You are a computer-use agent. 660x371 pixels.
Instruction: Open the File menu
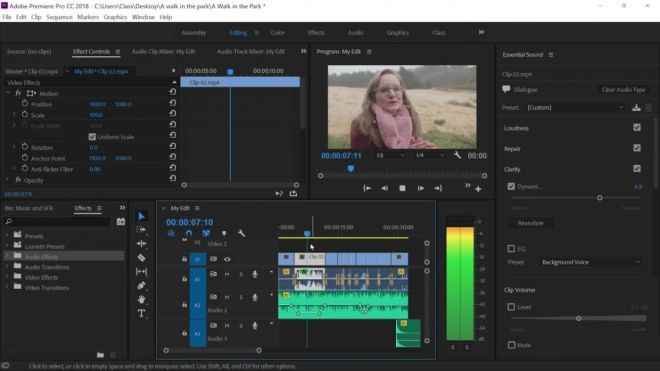[x=7, y=17]
